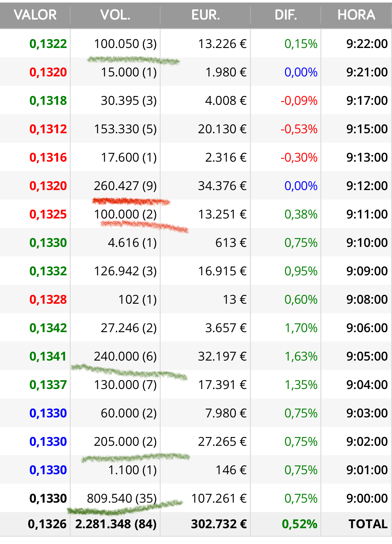Viewport: 392px width, 544px height.
Task: Select price 0,1341
Action: pyautogui.click(x=48, y=356)
